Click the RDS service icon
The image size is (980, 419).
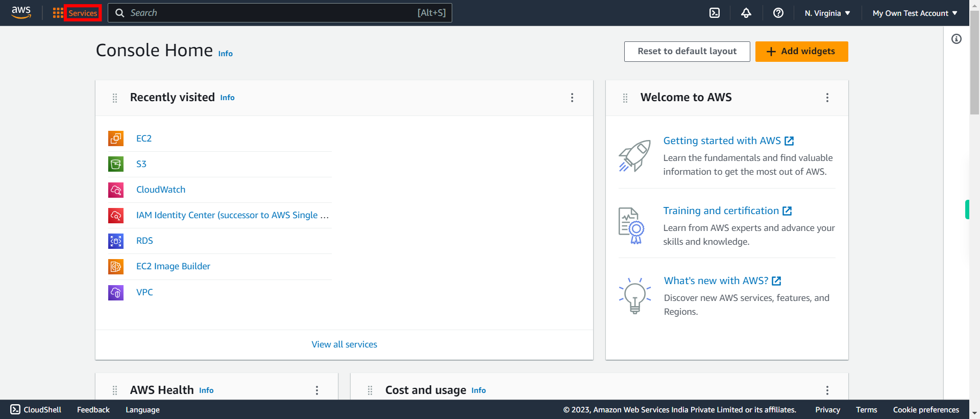pyautogui.click(x=116, y=241)
